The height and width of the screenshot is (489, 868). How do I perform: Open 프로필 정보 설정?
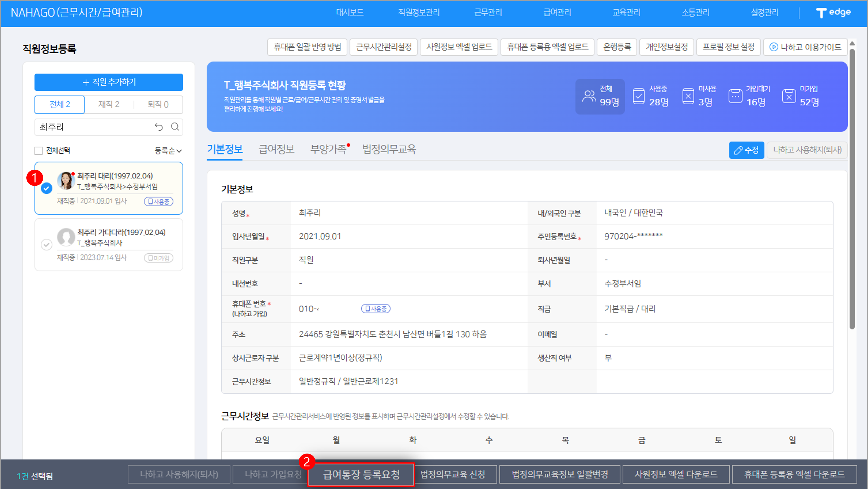pos(728,47)
